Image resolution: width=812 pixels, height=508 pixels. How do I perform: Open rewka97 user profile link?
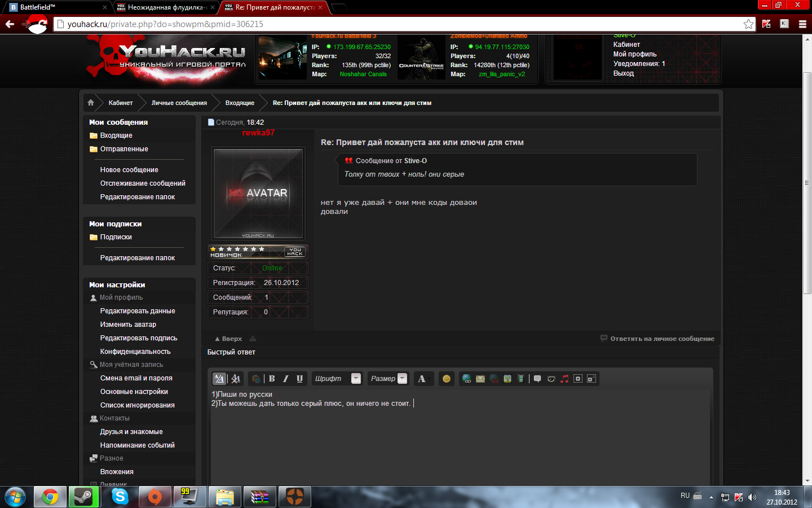pyautogui.click(x=258, y=133)
